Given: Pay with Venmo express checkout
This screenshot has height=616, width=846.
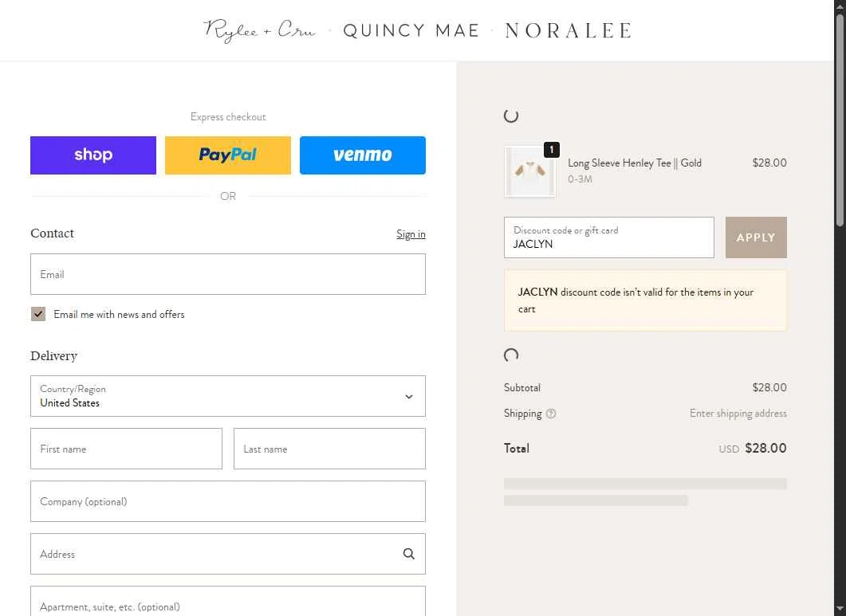Looking at the screenshot, I should 363,155.
